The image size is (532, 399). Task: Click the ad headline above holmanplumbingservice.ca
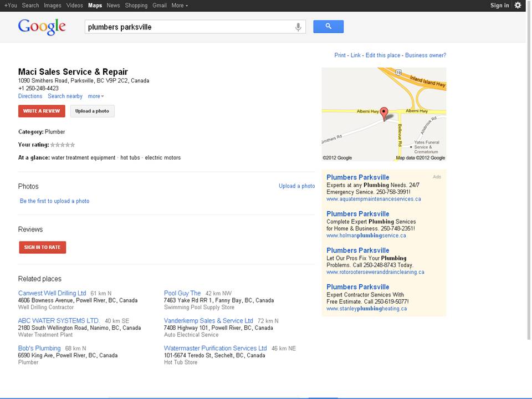[x=357, y=214]
